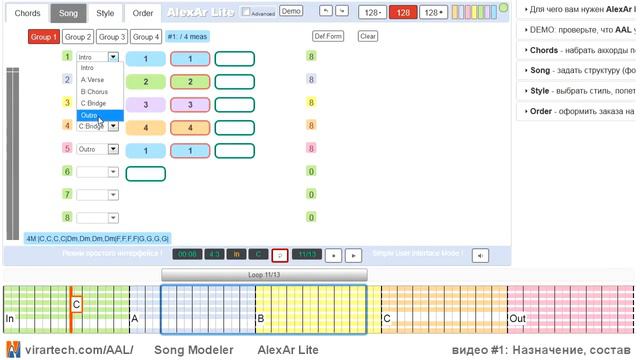Viewport: 640px width, 360px height.
Task: Select Group 1
Action: [44, 37]
